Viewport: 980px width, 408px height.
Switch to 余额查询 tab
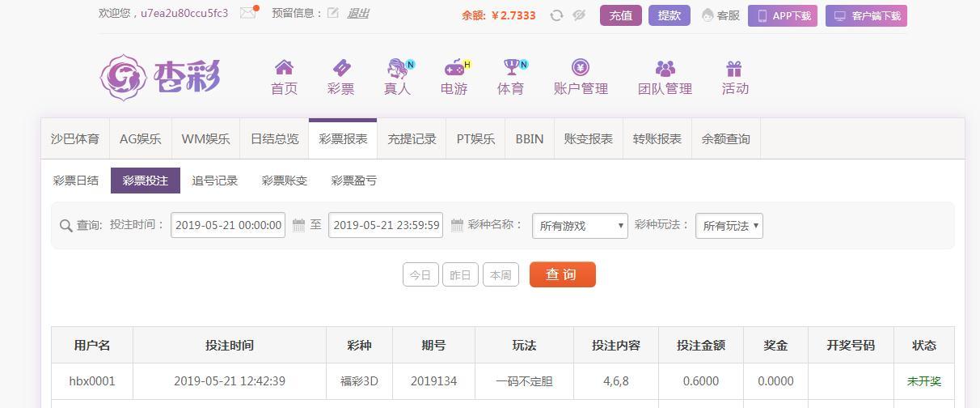pyautogui.click(x=726, y=138)
